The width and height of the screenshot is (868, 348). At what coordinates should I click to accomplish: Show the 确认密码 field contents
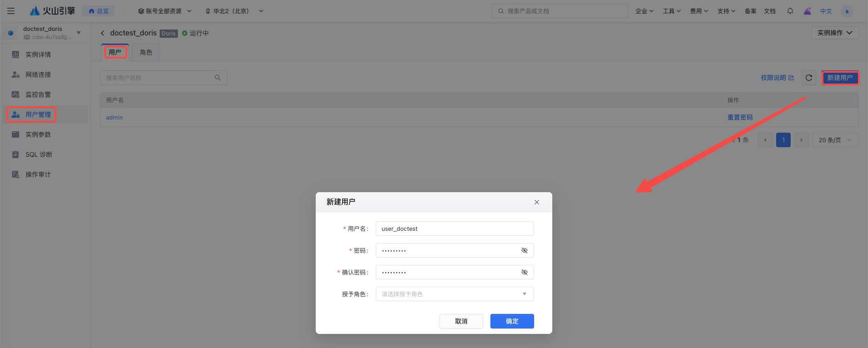[x=525, y=272]
